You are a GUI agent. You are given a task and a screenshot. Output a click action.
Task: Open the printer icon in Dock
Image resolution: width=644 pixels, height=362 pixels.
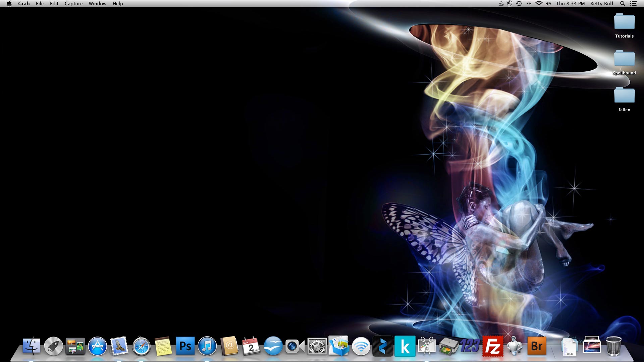coord(449,346)
